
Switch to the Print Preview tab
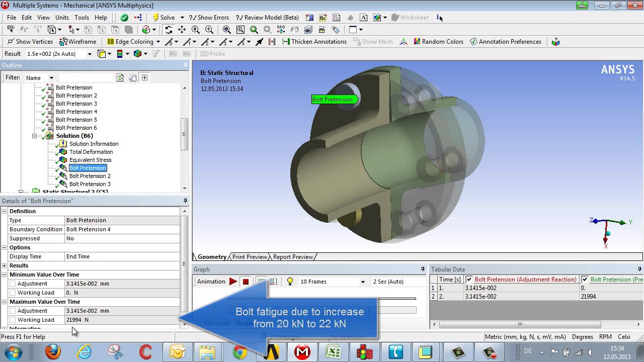tap(250, 257)
